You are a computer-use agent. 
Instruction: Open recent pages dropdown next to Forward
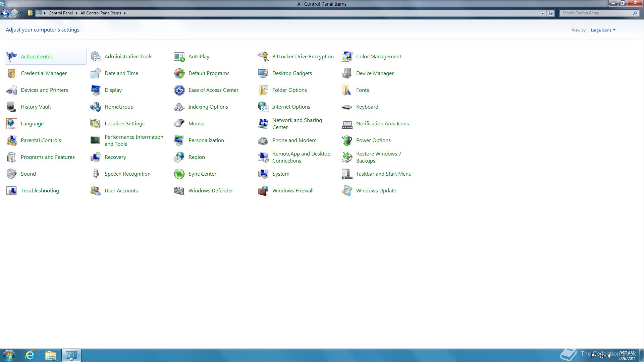tap(21, 13)
